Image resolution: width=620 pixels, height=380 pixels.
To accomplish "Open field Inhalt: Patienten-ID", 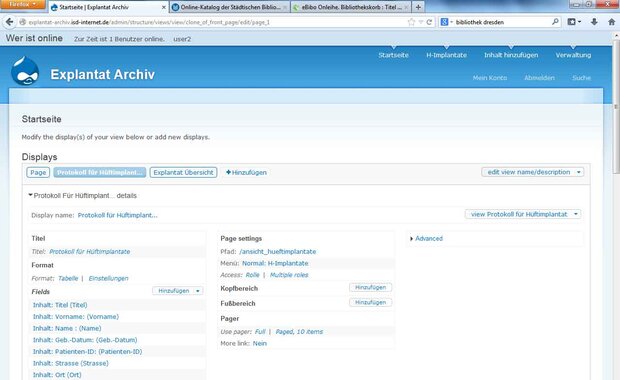I will click(87, 352).
